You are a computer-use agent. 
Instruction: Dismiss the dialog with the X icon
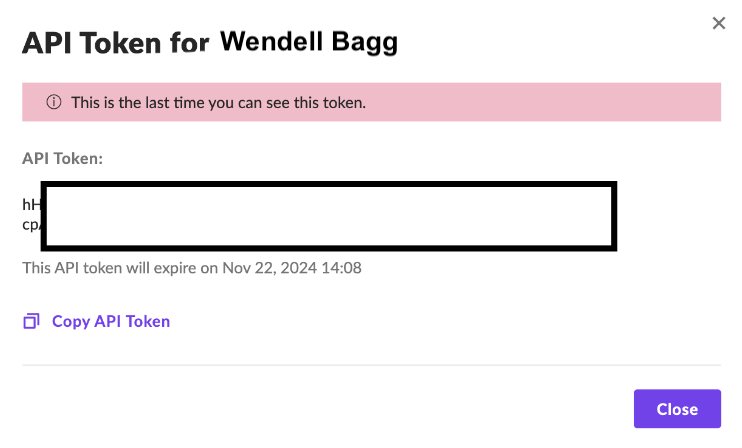coord(718,23)
